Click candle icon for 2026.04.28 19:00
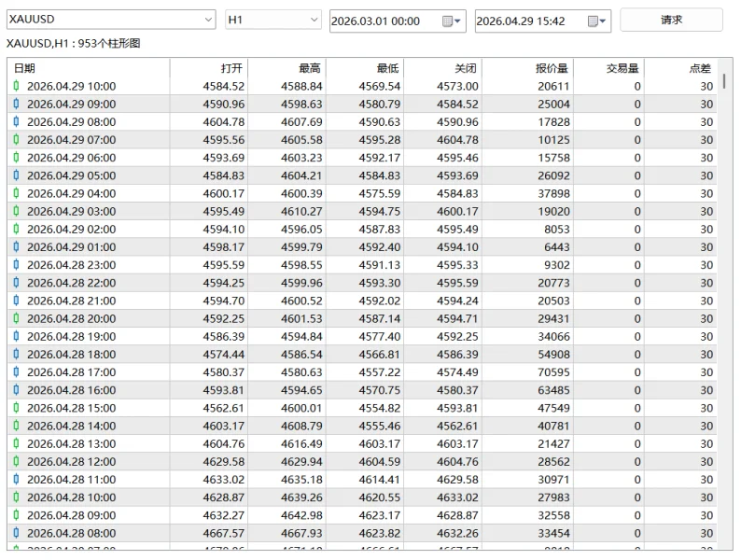741x560 pixels. 16,337
